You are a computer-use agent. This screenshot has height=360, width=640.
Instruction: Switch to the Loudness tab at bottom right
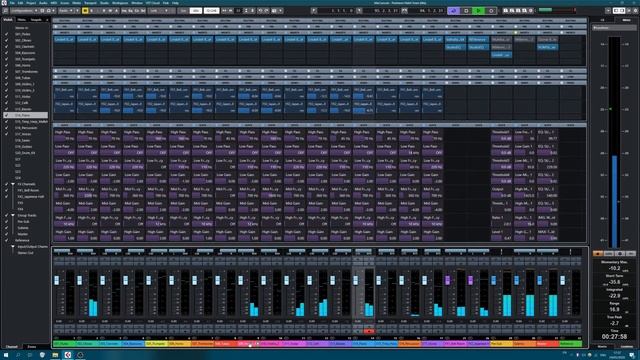click(x=627, y=347)
